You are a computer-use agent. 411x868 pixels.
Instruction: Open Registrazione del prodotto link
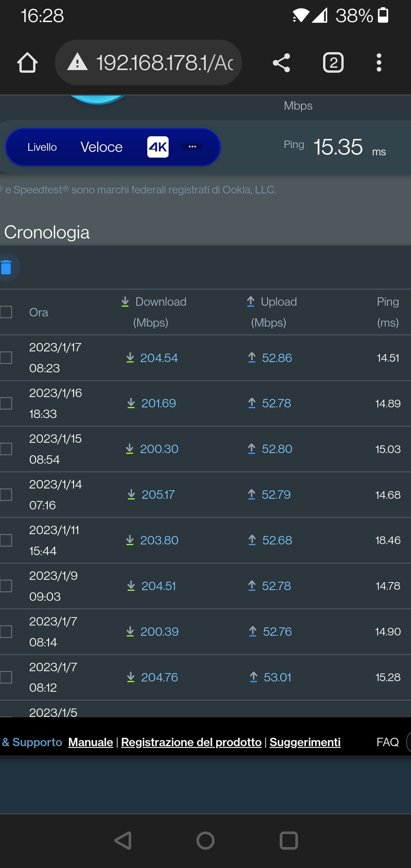(x=191, y=742)
